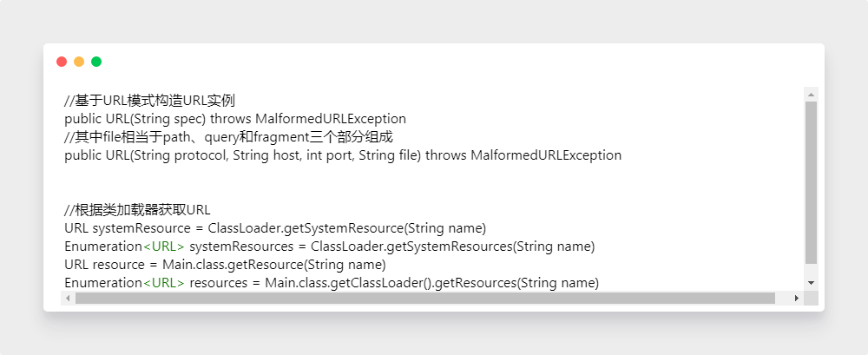Viewport: 868px width, 355px height.
Task: Click the vertical scrollbar up arrow
Action: (x=811, y=94)
